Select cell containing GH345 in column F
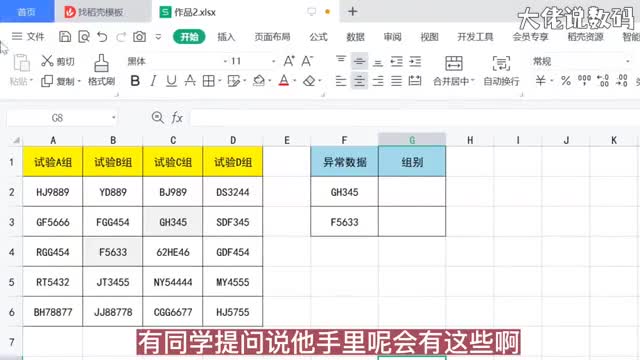This screenshot has height=360, width=640. pos(344,192)
